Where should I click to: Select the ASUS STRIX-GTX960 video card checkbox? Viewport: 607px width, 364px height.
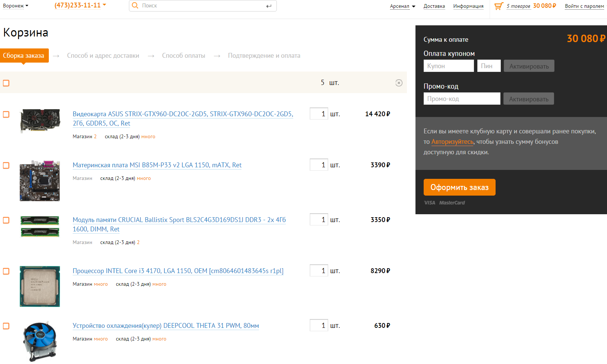6,114
